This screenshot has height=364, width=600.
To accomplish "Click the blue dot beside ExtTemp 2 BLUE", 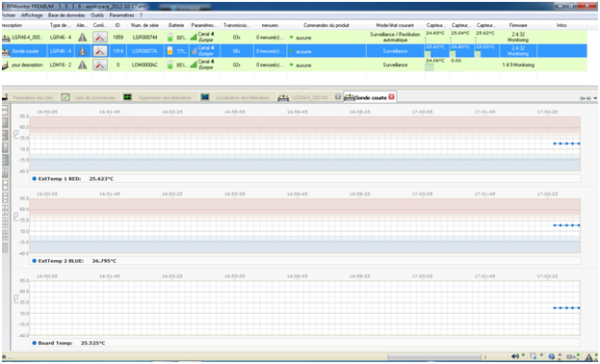I will click(34, 261).
